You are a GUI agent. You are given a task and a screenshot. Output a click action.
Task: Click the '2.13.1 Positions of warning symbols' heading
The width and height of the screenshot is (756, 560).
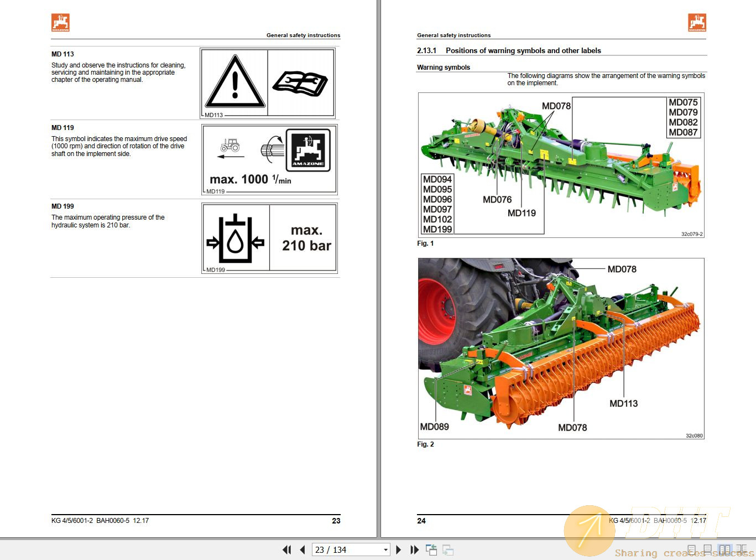click(x=509, y=50)
